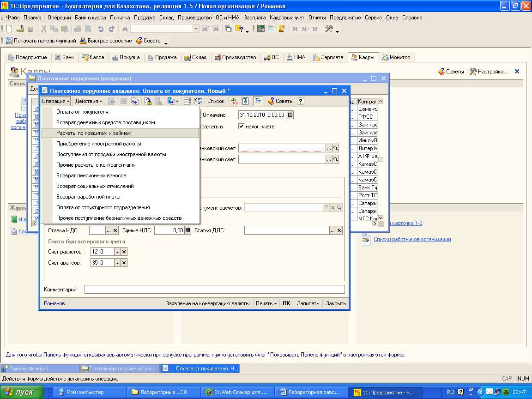532x399 pixels.
Task: Click select button of Статья ДДС field
Action: click(x=332, y=230)
